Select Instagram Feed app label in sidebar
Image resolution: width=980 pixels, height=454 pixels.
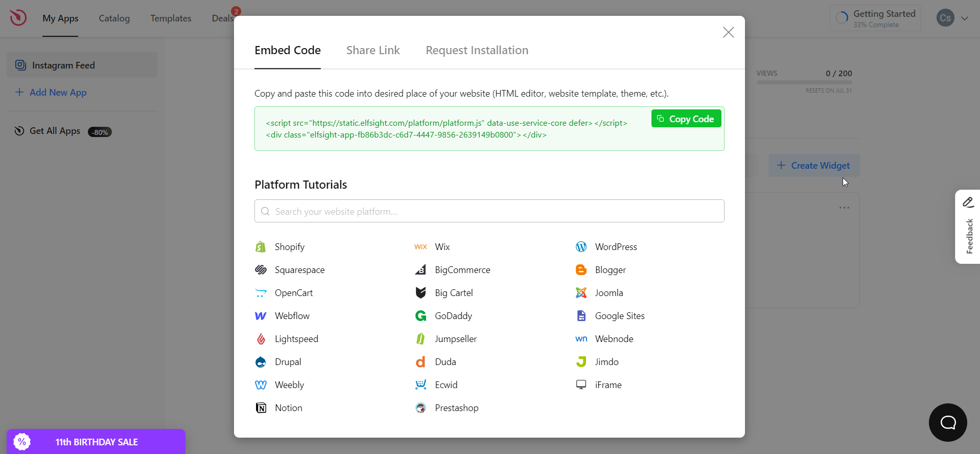63,65
